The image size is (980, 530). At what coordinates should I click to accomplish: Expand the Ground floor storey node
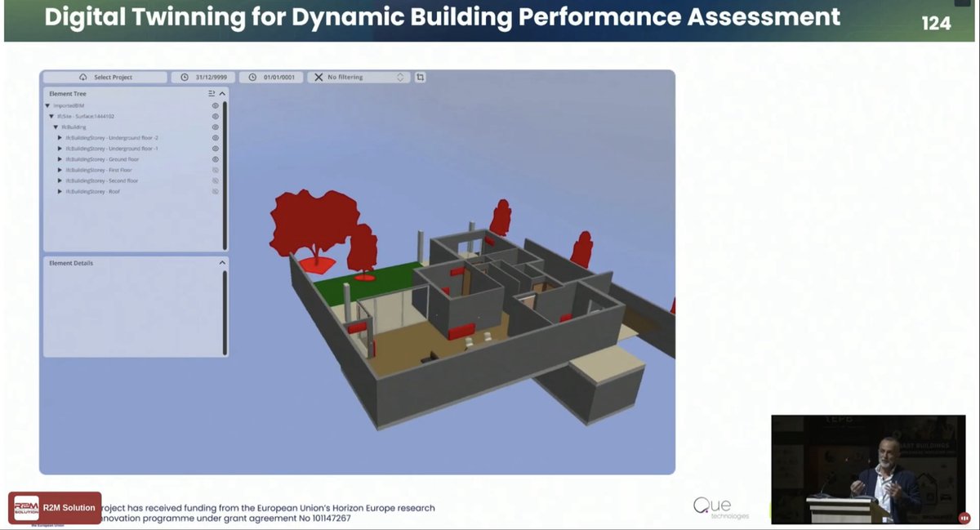tap(60, 158)
